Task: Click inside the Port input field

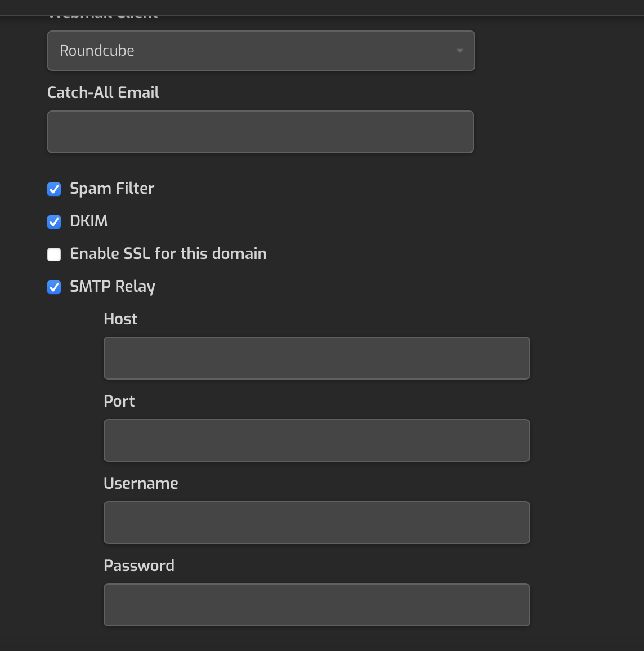Action: pyautogui.click(x=316, y=440)
